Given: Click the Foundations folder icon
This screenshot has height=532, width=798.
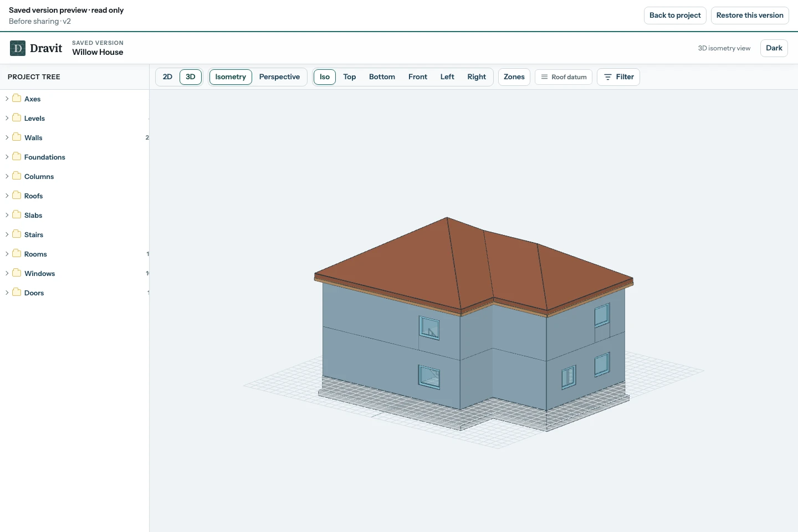Looking at the screenshot, I should tap(17, 157).
